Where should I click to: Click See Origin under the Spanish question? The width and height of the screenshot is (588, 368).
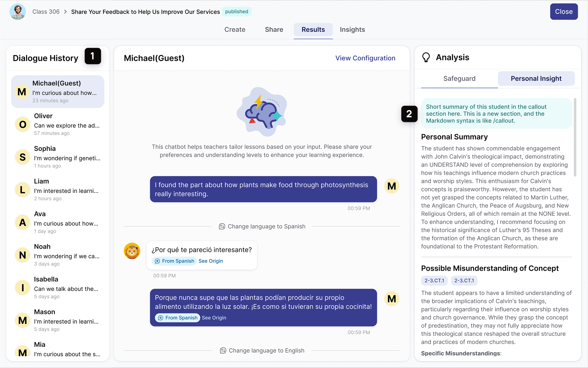210,261
